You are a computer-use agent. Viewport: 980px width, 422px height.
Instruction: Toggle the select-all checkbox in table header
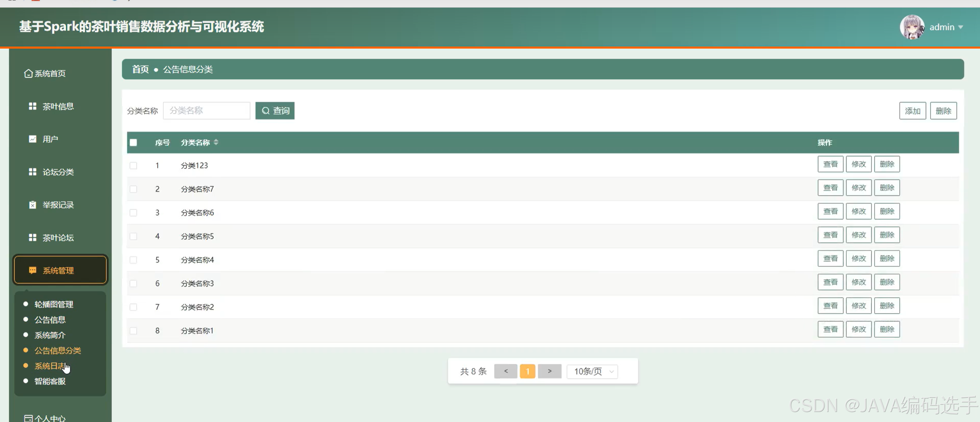pyautogui.click(x=133, y=142)
